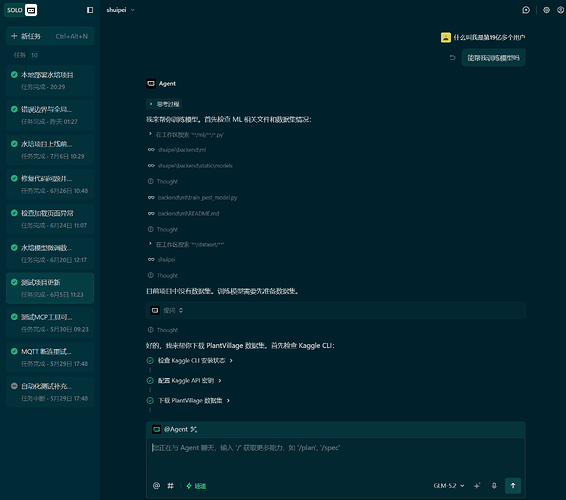Click the user message bubble about training
This screenshot has width=566, height=500.
coord(493,58)
